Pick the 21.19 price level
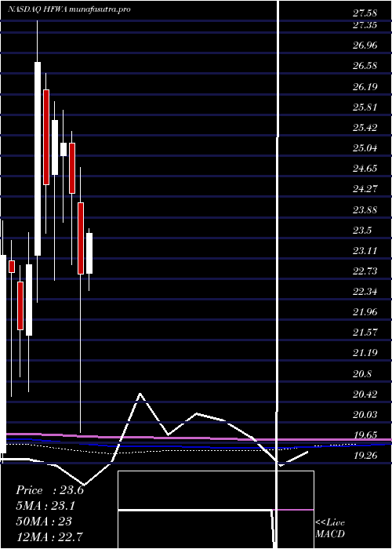 click(365, 353)
